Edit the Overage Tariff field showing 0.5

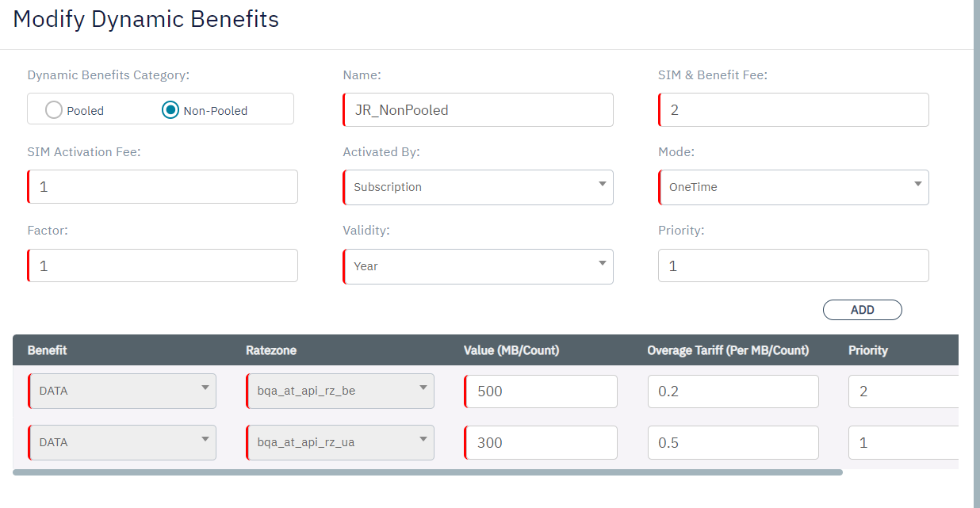pos(733,443)
